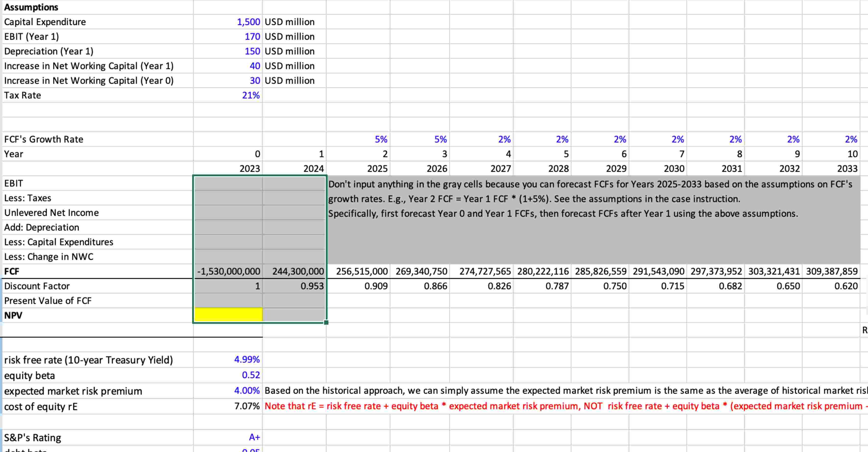Select the expected market risk premium 4.00%

pos(247,391)
